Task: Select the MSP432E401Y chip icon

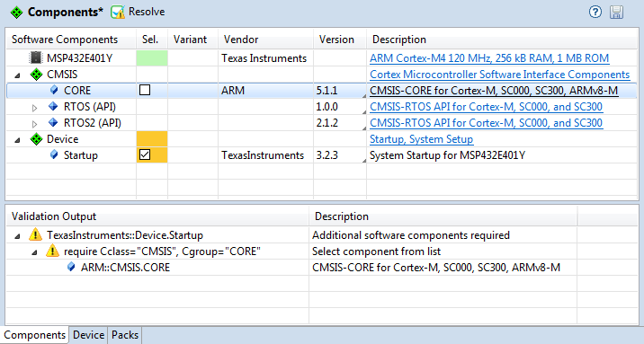Action: 36,57
